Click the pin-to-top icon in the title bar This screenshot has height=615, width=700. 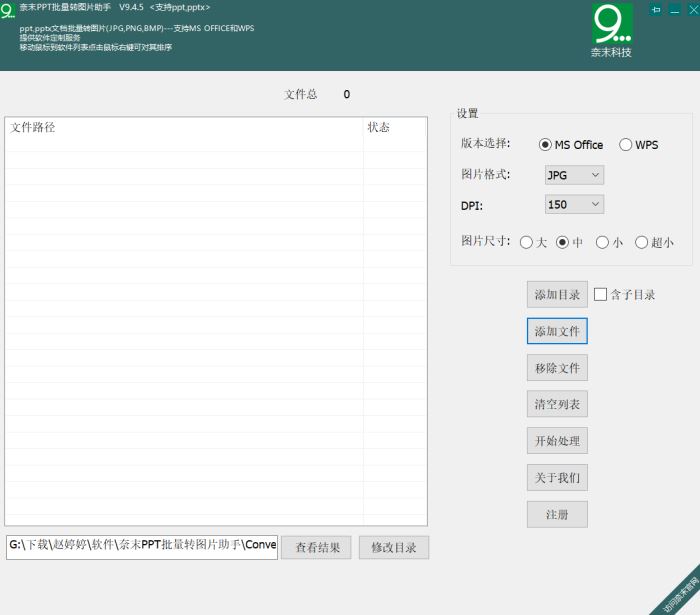pyautogui.click(x=656, y=10)
